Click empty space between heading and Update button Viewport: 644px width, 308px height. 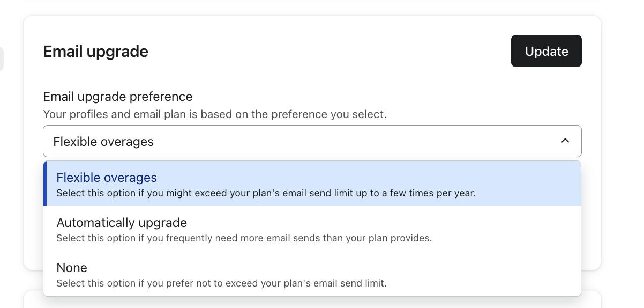tap(321, 52)
